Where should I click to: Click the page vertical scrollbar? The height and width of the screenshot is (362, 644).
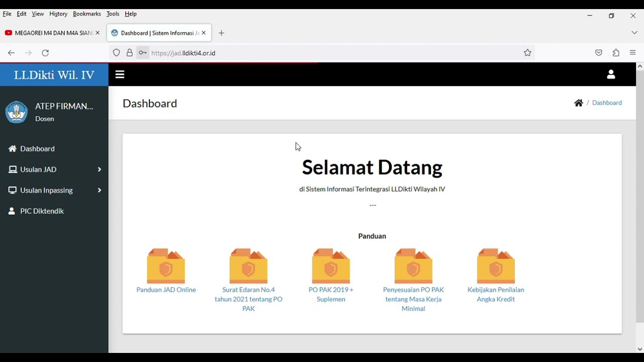point(640,196)
